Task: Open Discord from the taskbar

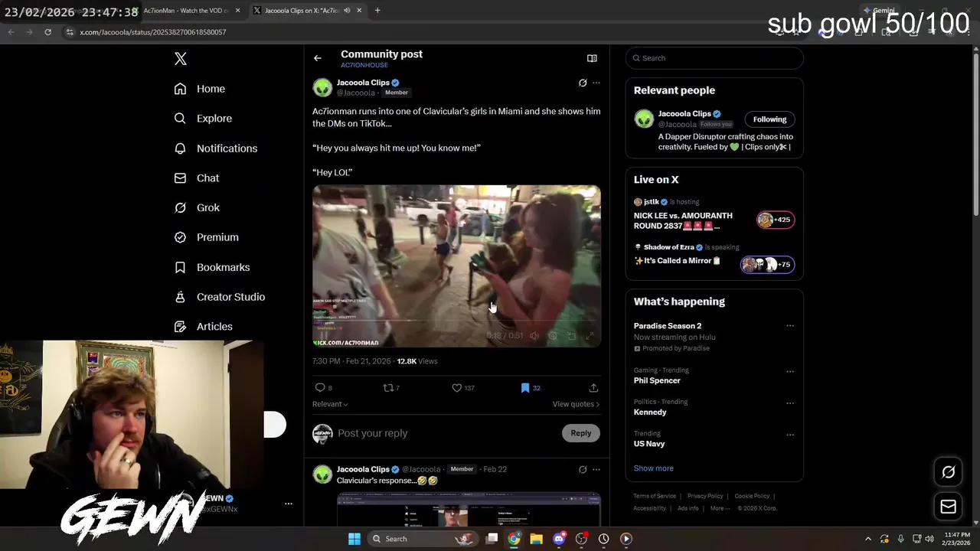Action: pyautogui.click(x=559, y=539)
